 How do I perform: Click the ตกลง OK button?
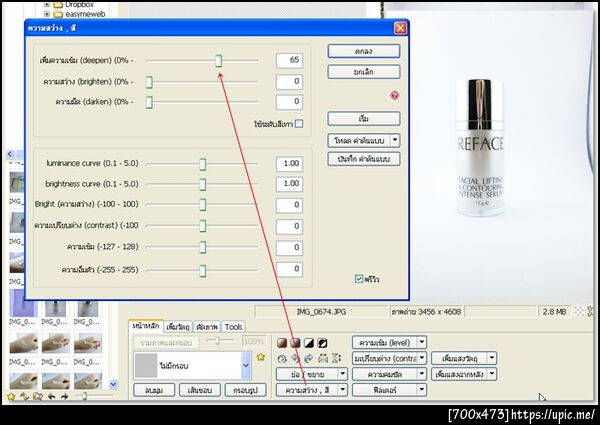[364, 51]
